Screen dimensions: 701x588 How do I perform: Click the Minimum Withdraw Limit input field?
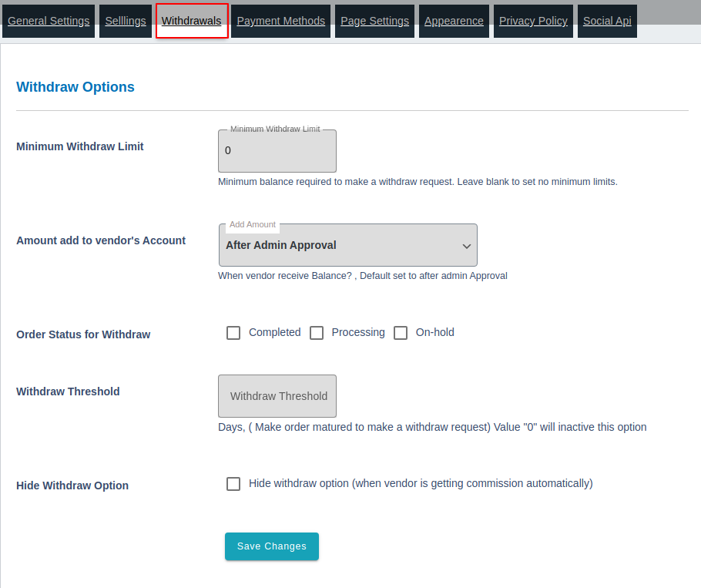277,150
